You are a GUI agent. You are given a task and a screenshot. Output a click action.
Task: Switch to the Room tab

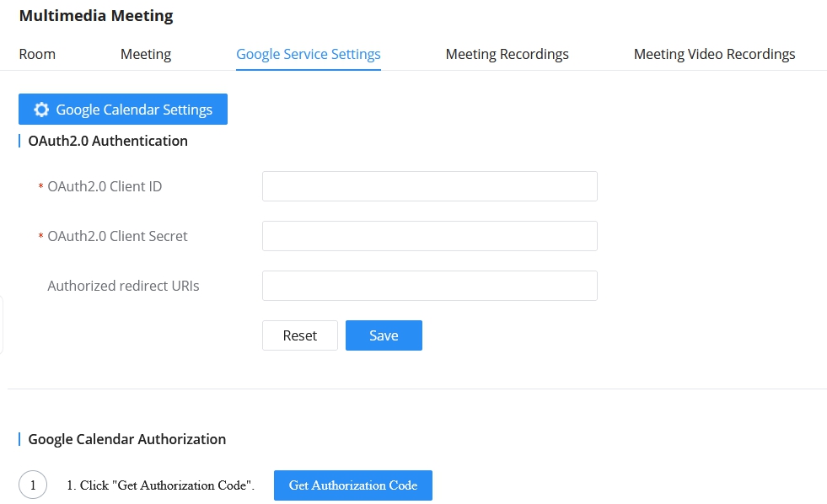pos(37,54)
